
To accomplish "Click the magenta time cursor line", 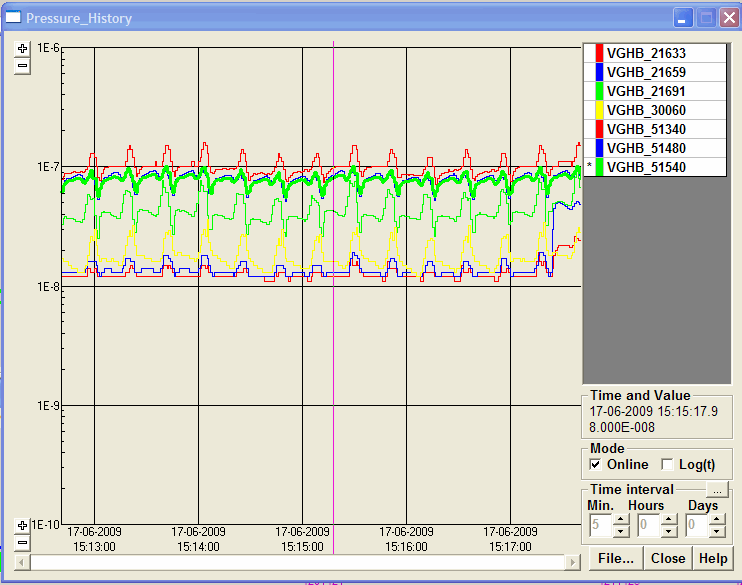I will click(x=334, y=297).
